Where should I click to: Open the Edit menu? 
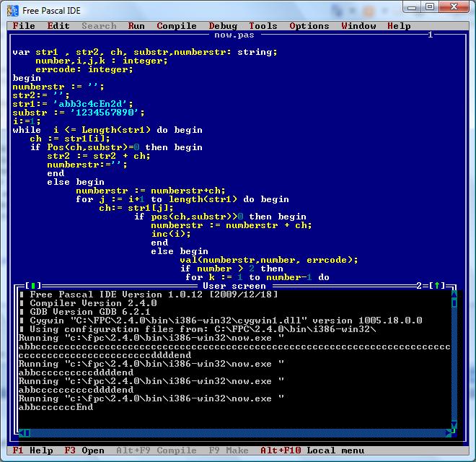pyautogui.click(x=58, y=26)
